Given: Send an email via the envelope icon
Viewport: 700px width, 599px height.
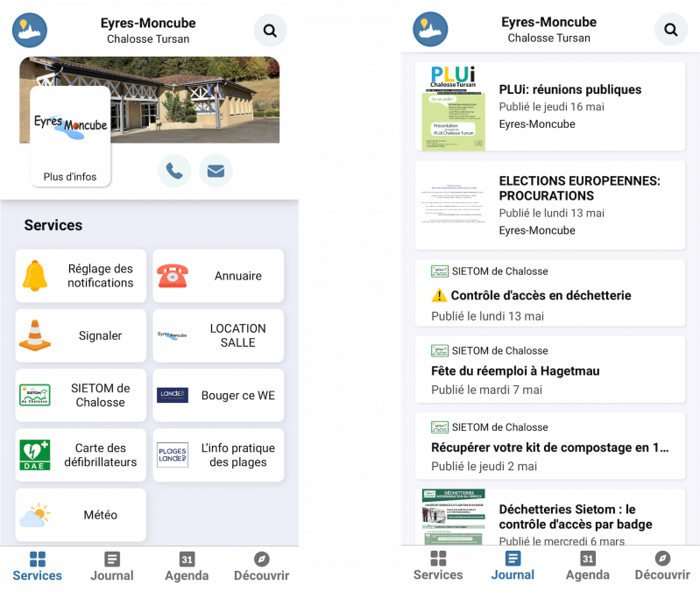Looking at the screenshot, I should click(216, 171).
